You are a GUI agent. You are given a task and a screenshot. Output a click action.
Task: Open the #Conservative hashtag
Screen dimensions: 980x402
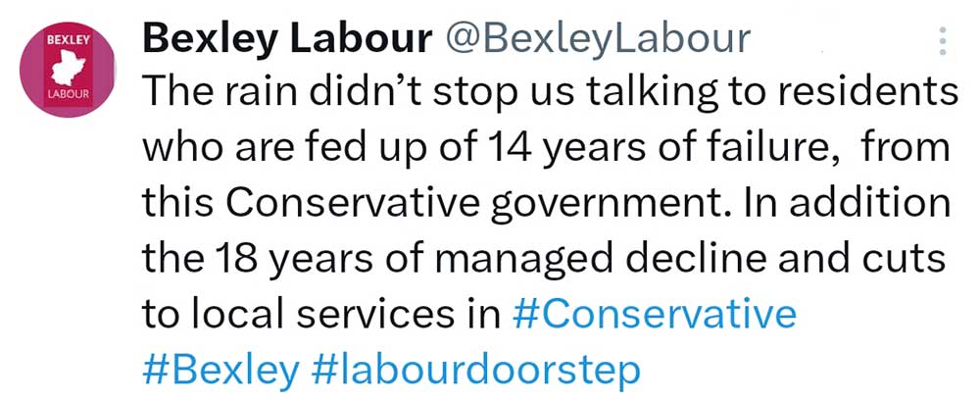[x=655, y=315]
